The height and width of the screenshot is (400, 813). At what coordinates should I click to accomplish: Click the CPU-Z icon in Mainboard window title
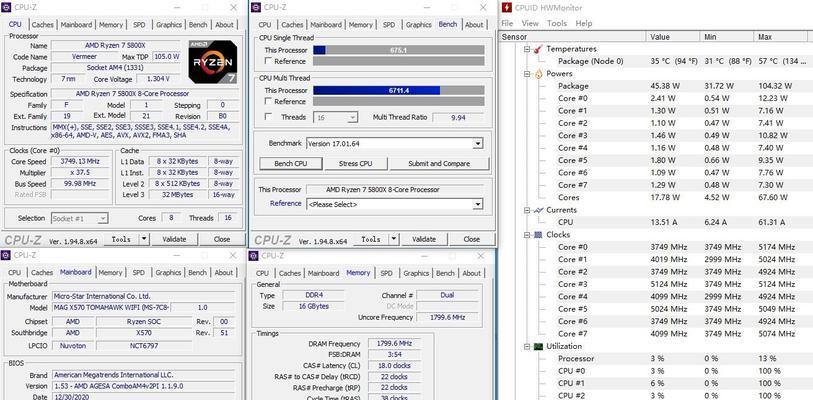6,255
